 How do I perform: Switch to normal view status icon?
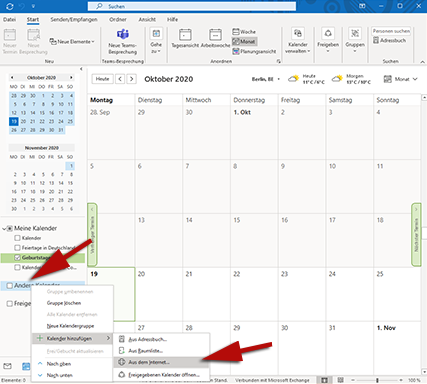(324, 380)
